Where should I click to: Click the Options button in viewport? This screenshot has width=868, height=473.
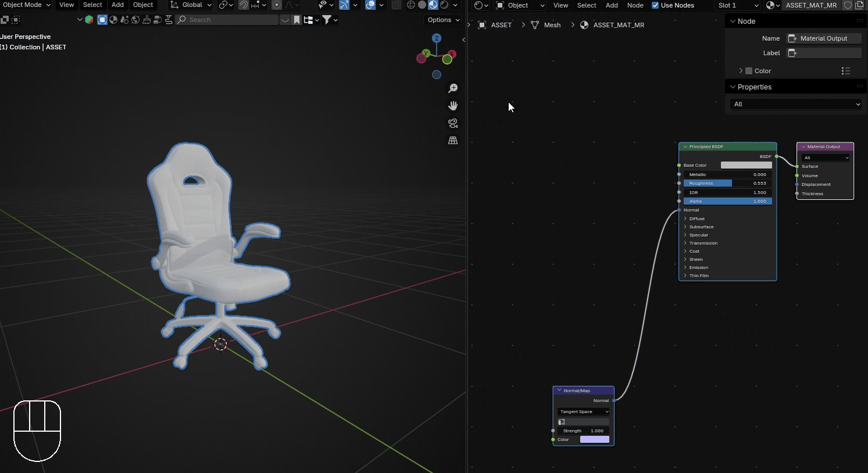(443, 20)
